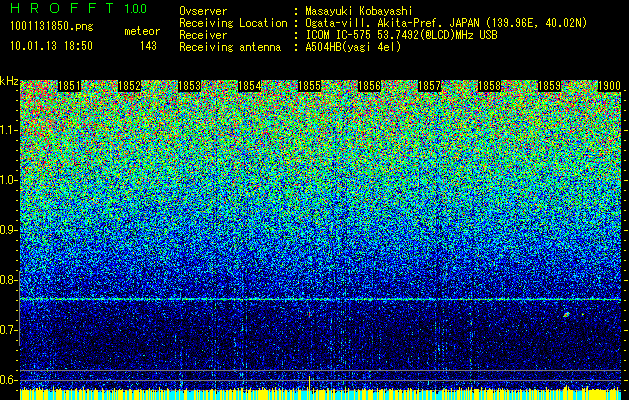Click the 1855 time marker
This screenshot has height=400, width=629.
pyautogui.click(x=309, y=86)
